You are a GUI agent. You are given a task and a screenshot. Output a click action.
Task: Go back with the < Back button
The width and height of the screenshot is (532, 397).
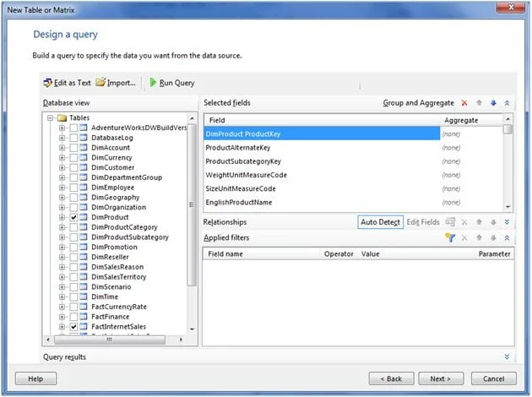[x=391, y=378]
